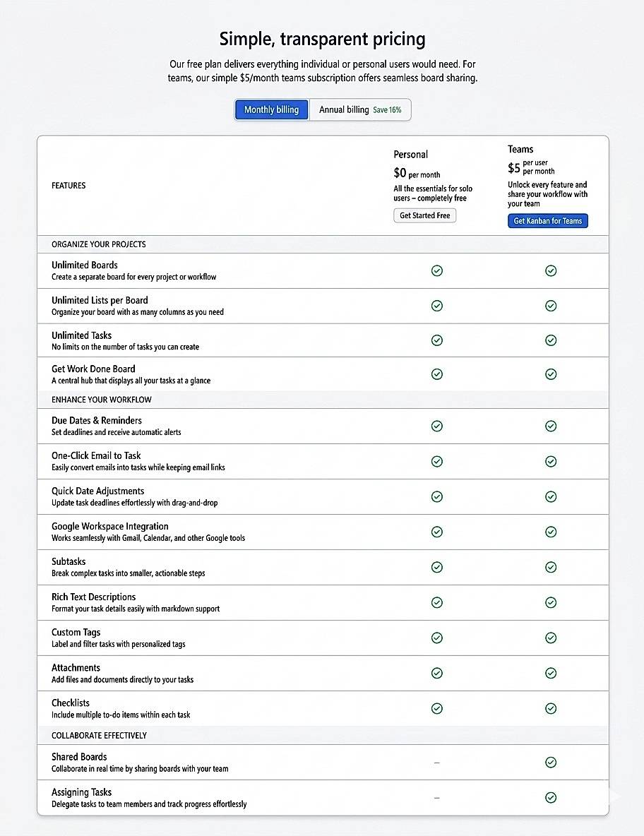
Task: Click Teams checkmark for Rich Text Descriptions
Action: (x=551, y=602)
